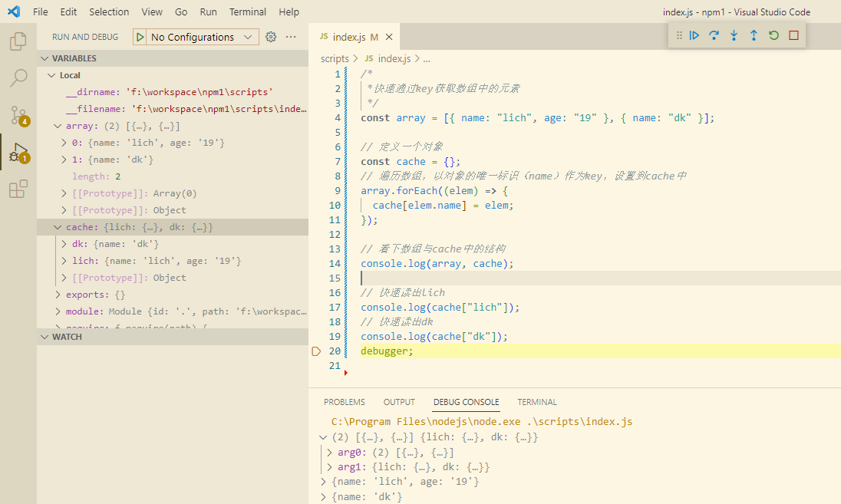Viewport: 841px width, 504px height.
Task: Close the index.js editor tab
Action: click(x=389, y=37)
